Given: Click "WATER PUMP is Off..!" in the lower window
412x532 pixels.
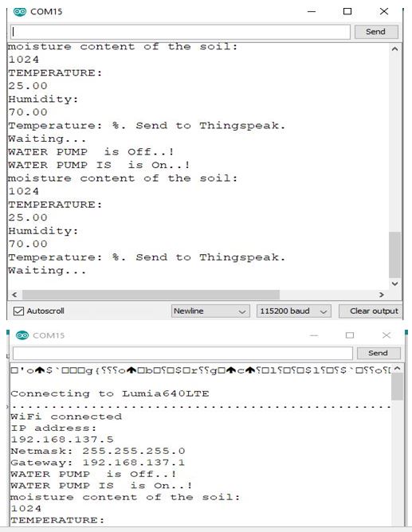Looking at the screenshot, I should pyautogui.click(x=93, y=474).
